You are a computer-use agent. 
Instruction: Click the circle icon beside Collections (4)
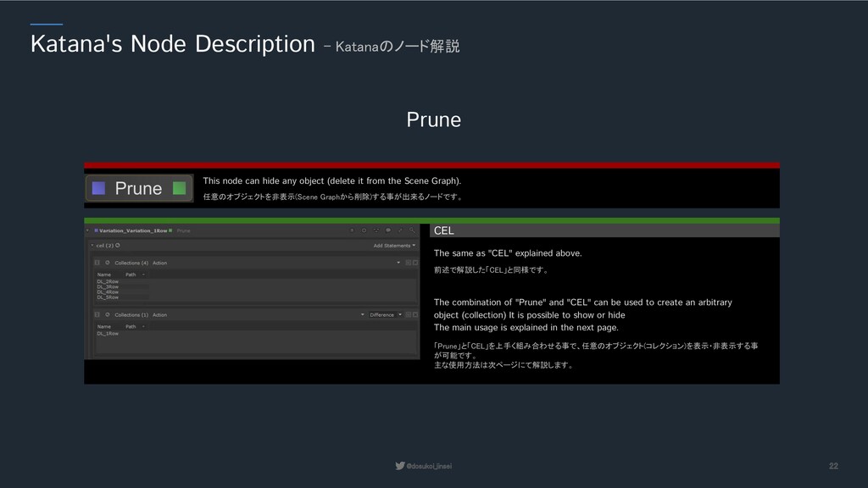(108, 263)
